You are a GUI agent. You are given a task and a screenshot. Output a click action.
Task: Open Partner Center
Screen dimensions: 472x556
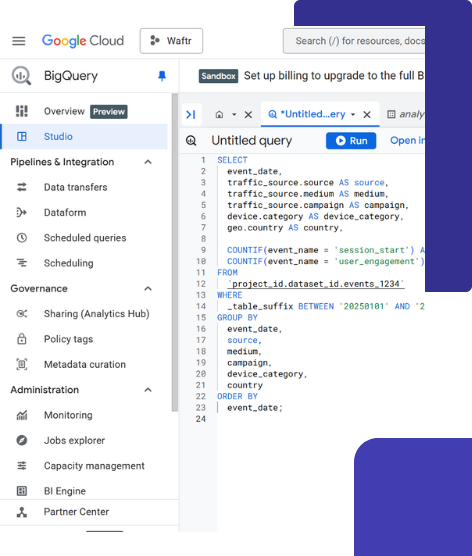(76, 512)
